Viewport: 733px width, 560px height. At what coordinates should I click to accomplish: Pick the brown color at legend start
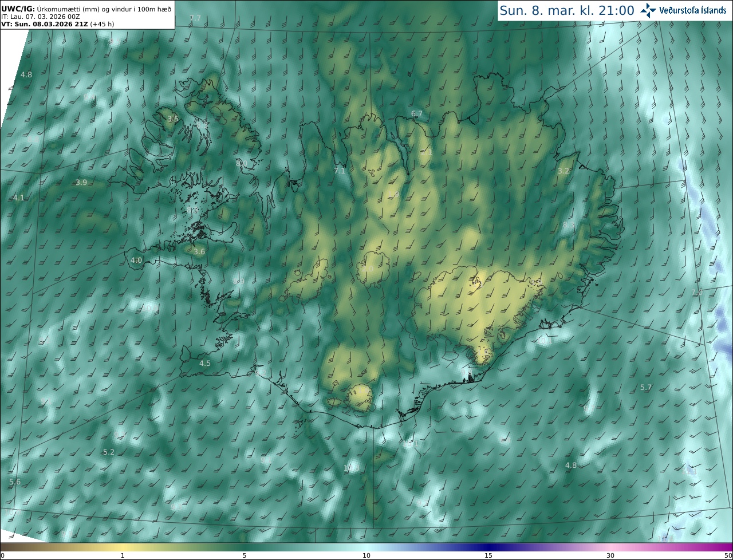click(5, 547)
